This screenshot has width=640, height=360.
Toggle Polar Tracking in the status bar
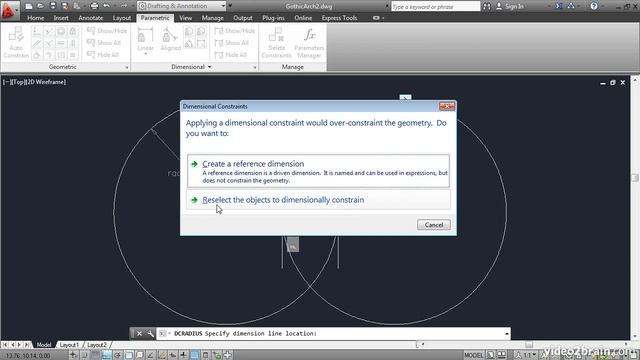click(118, 355)
